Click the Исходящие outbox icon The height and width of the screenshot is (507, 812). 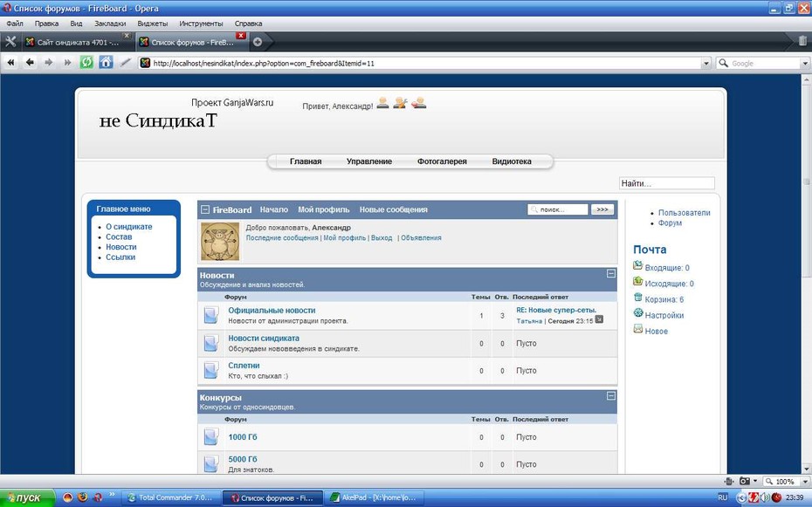pos(638,282)
